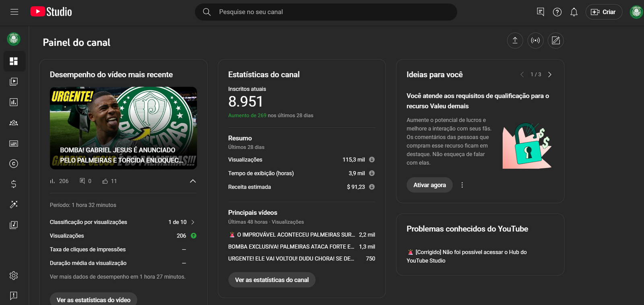Open the channel avatar in the sidebar
644x305 pixels.
(x=14, y=39)
